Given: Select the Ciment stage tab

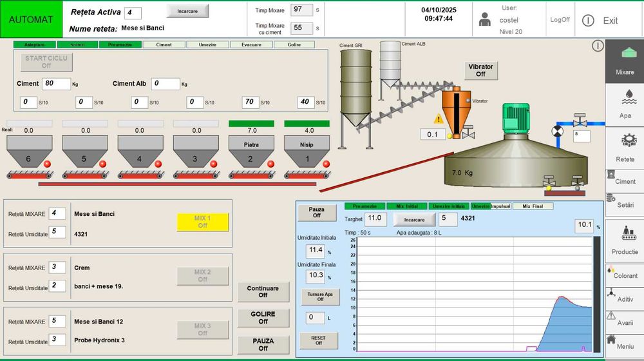Looking at the screenshot, I should [x=164, y=44].
